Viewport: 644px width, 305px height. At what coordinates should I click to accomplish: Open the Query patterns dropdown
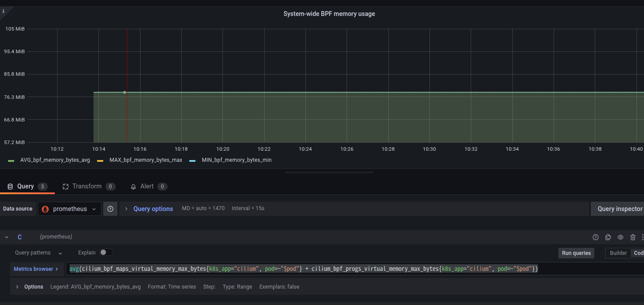(x=39, y=253)
